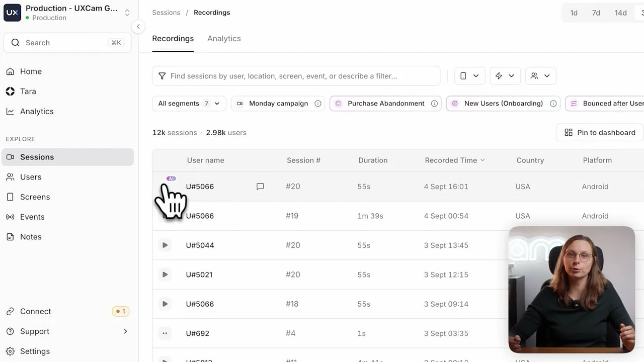
Task: Open Notes in the sidebar
Action: 30,237
